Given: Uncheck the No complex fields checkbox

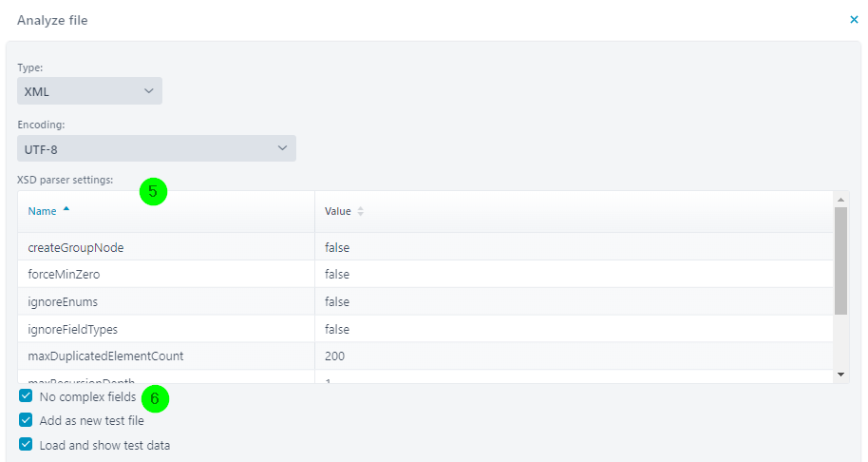Looking at the screenshot, I should 26,396.
